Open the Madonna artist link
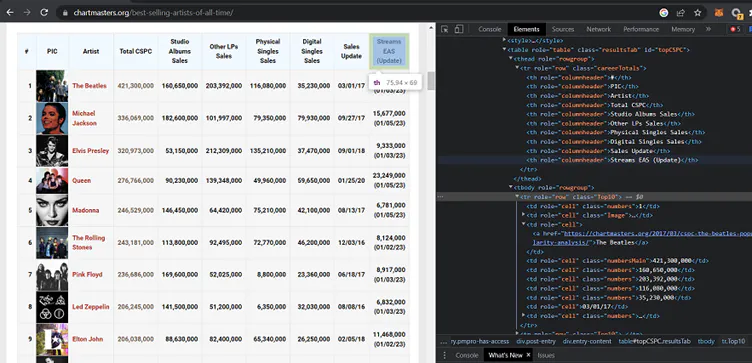 [86, 210]
